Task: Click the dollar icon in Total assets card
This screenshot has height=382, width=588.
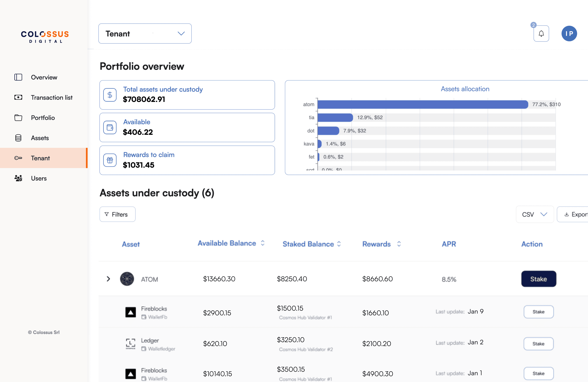Action: click(x=110, y=95)
